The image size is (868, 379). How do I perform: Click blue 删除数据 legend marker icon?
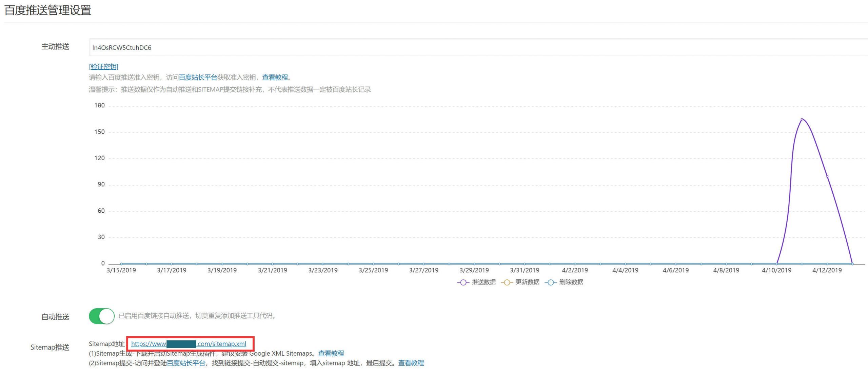[551, 282]
